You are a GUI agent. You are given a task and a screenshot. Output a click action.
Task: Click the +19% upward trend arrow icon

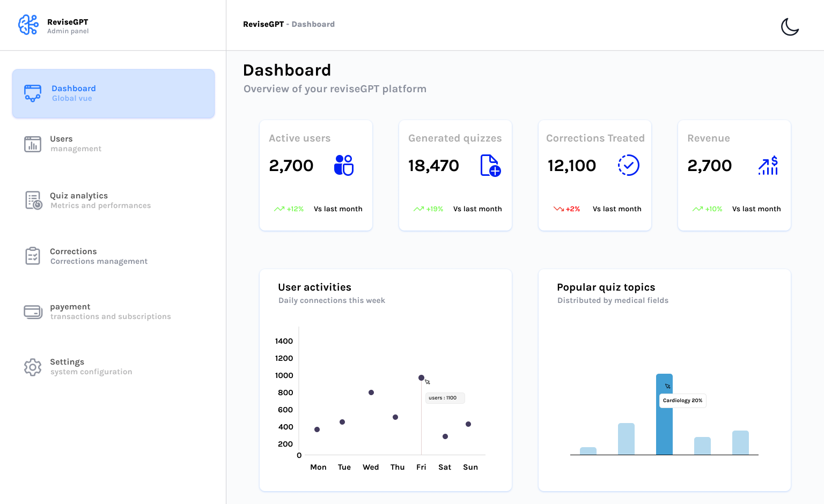click(418, 209)
